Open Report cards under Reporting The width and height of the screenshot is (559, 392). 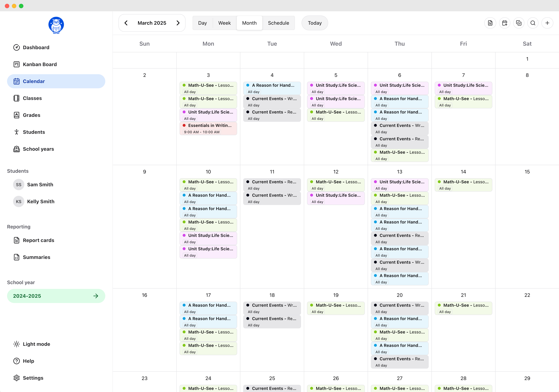tap(38, 240)
